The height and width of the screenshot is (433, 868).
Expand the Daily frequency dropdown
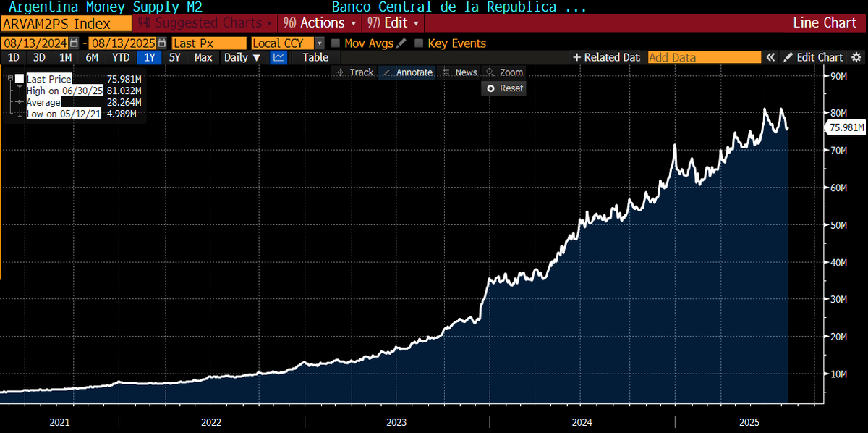242,57
